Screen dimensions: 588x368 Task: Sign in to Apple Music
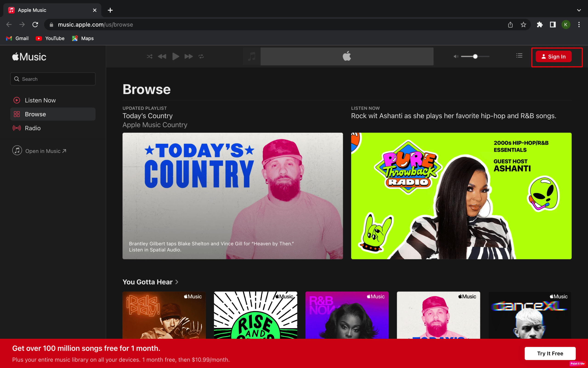click(554, 57)
